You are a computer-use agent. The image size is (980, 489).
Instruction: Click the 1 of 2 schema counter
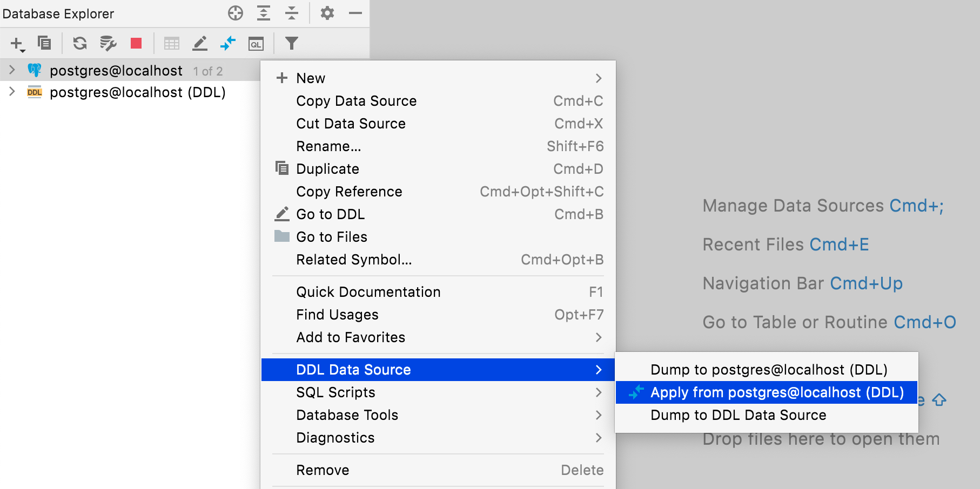click(x=208, y=71)
